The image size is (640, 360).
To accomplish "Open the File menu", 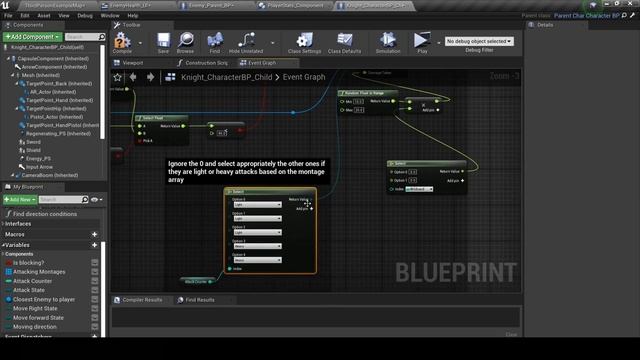I will (8, 16).
